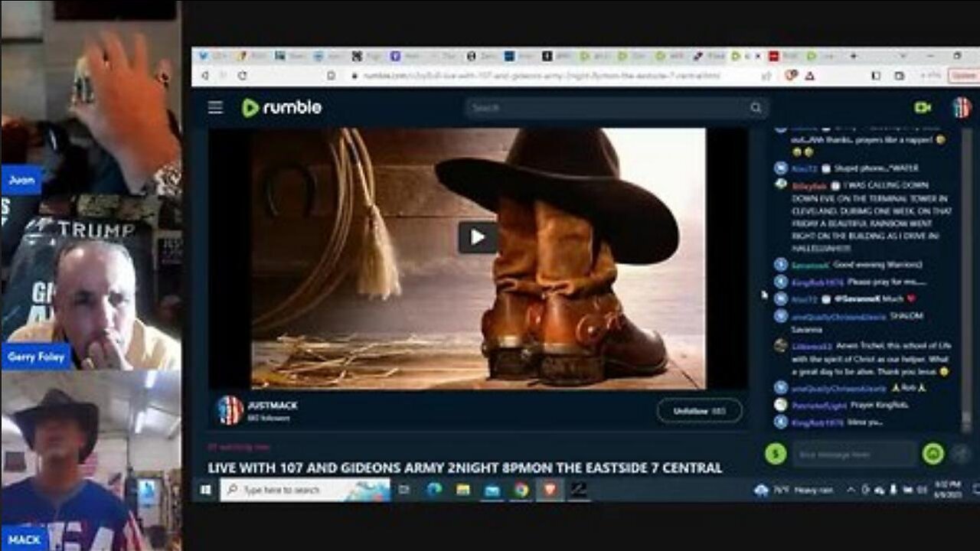980x551 pixels.
Task: Open the Rumble hamburger menu
Action: pos(215,108)
